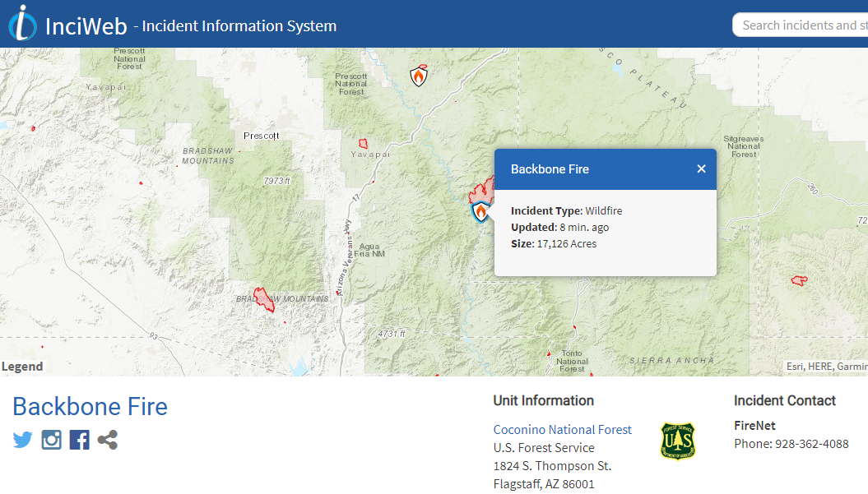Expand the map Legend panel
Screen dimensions: 868x494
point(21,366)
